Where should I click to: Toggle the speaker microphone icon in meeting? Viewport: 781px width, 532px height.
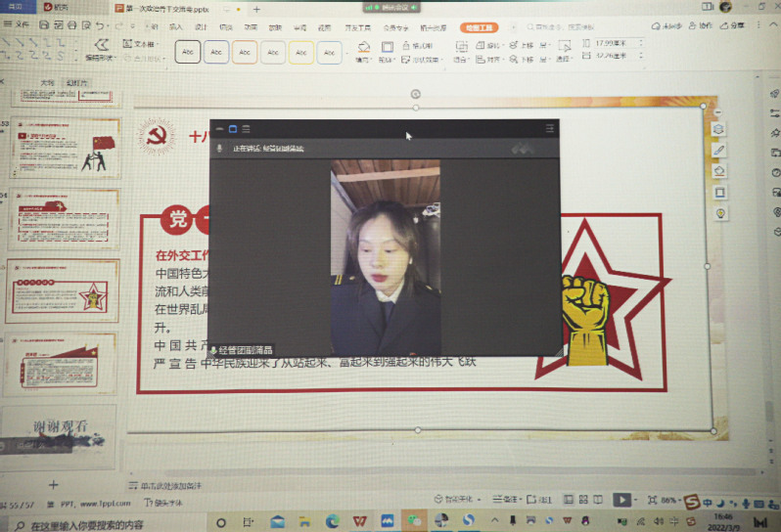pos(219,149)
